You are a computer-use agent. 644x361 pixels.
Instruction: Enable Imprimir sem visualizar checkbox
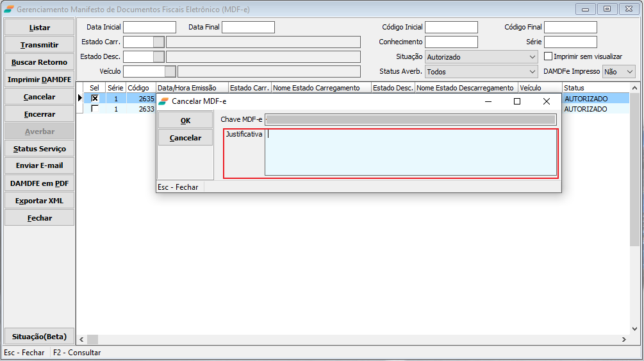pyautogui.click(x=548, y=56)
